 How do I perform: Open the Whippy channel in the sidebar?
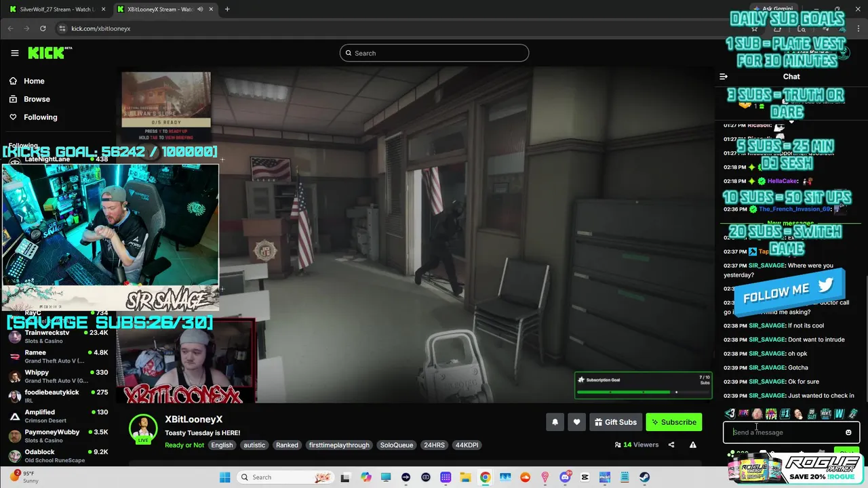[x=58, y=376]
